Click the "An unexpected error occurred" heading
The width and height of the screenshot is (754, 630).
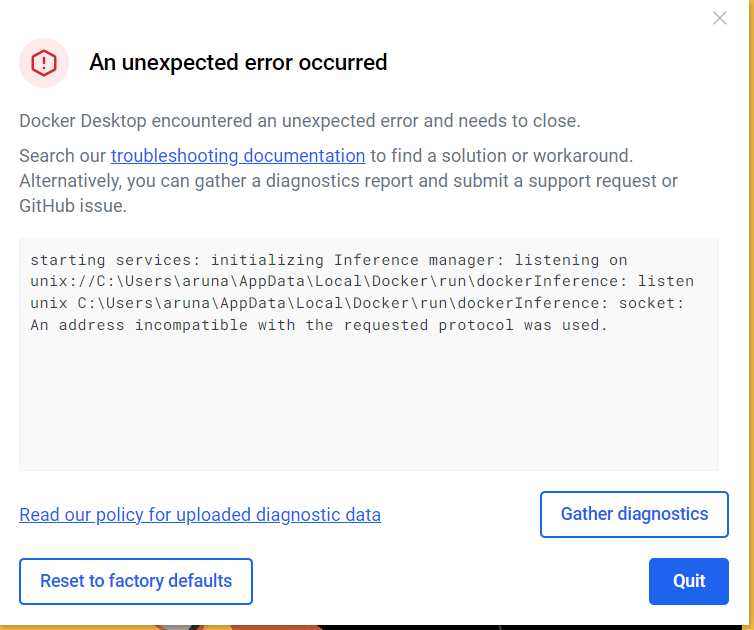pyautogui.click(x=238, y=63)
